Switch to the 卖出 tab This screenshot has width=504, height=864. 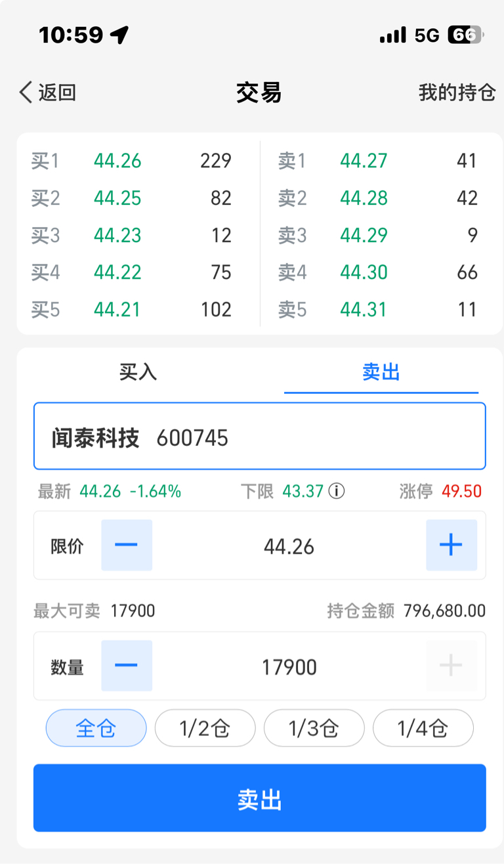381,372
